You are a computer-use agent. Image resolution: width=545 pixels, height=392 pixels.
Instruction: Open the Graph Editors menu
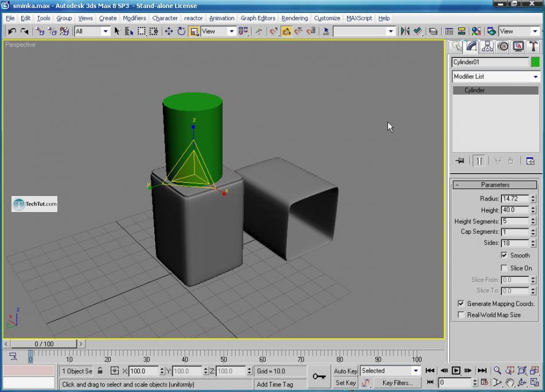258,18
